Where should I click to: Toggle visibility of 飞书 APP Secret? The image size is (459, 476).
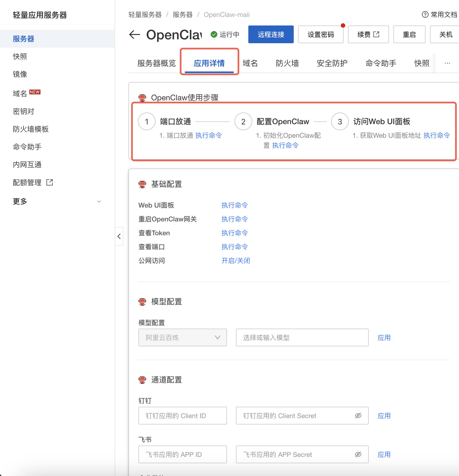pos(358,454)
